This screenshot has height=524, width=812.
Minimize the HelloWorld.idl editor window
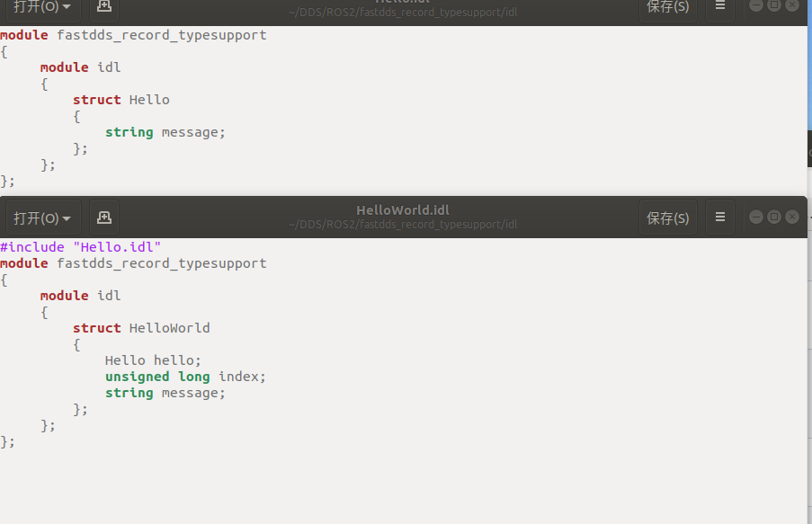click(x=756, y=217)
